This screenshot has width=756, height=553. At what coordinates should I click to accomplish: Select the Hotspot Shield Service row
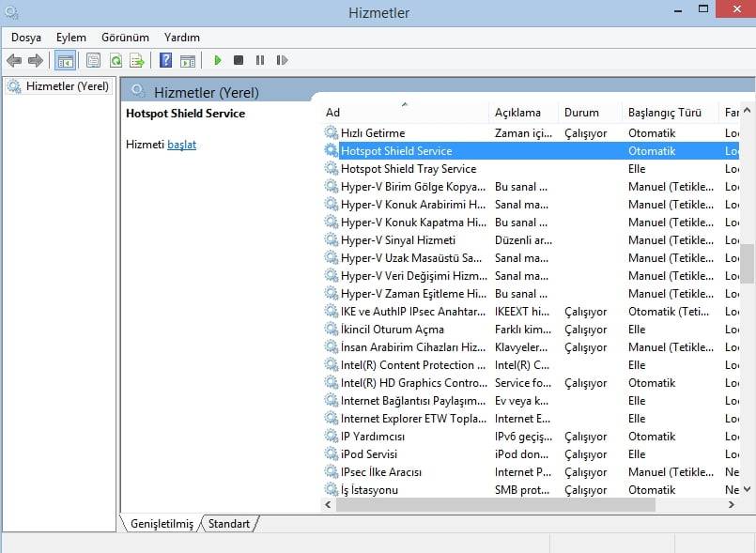[x=531, y=151]
